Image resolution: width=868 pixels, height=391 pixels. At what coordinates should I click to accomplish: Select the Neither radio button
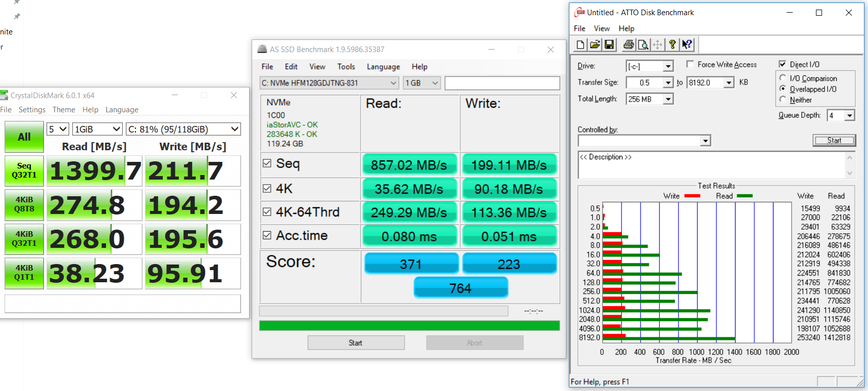point(783,99)
